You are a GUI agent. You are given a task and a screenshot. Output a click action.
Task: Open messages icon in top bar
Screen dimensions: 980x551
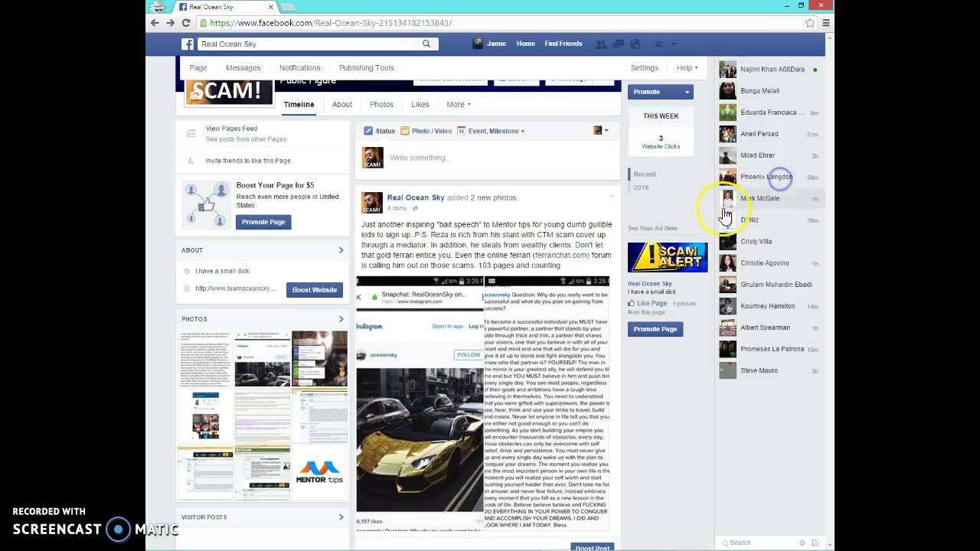pyautogui.click(x=618, y=44)
